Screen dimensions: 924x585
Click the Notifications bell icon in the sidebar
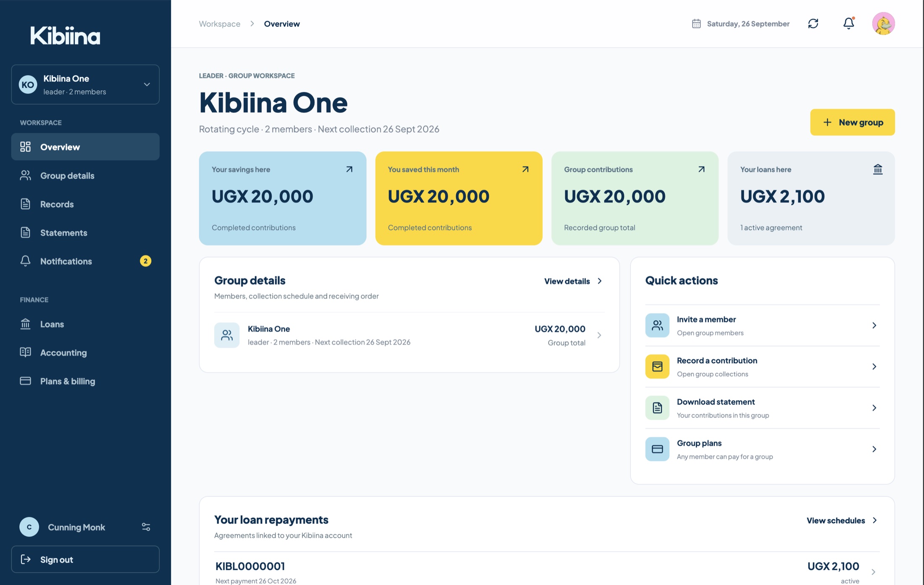pyautogui.click(x=25, y=261)
